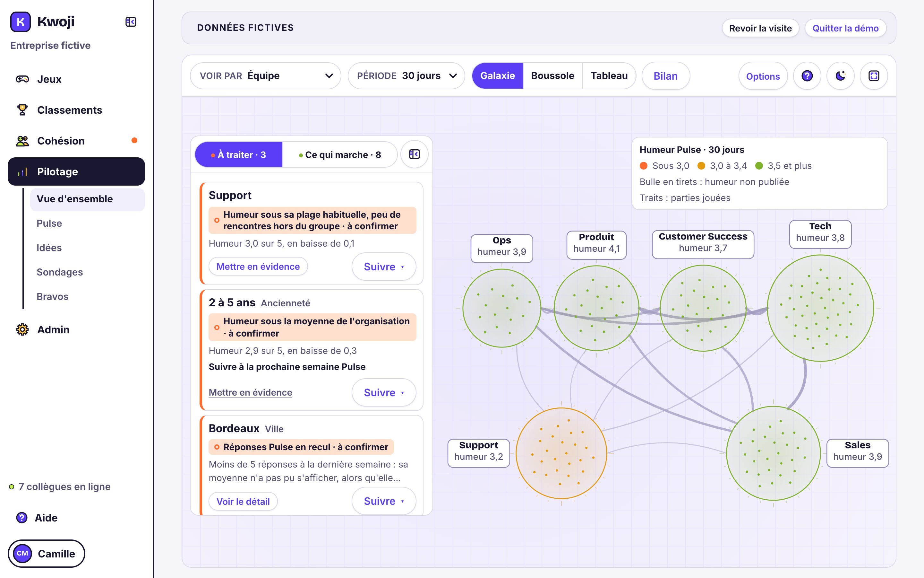Click Revoir la visite
The image size is (924, 578).
pyautogui.click(x=760, y=28)
